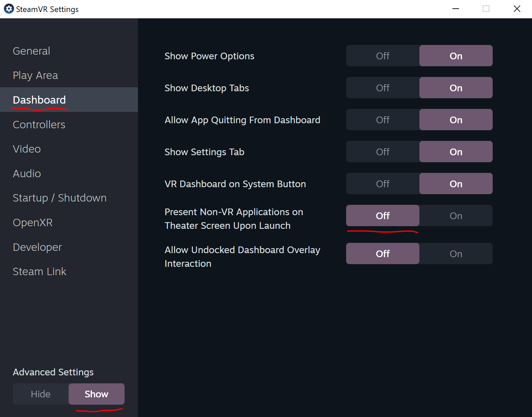
Task: Close the SteamVR Settings window
Action: click(517, 9)
